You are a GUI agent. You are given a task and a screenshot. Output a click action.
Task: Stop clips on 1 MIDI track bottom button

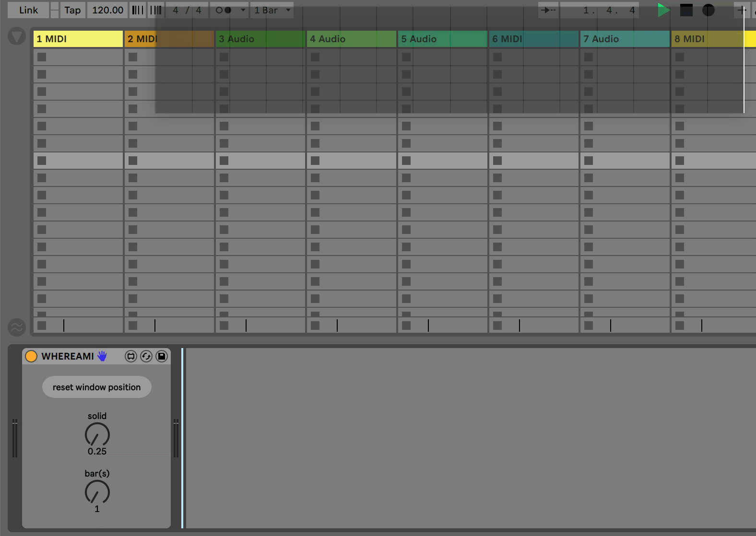[42, 326]
